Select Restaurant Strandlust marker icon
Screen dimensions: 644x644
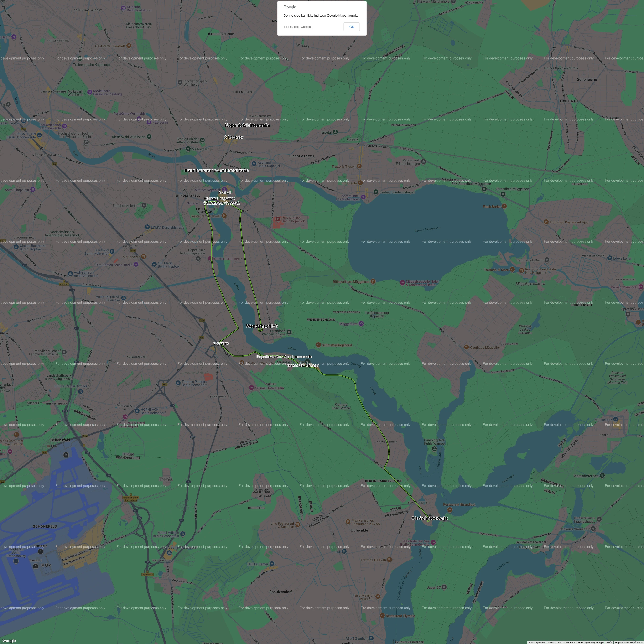[x=450, y=510]
